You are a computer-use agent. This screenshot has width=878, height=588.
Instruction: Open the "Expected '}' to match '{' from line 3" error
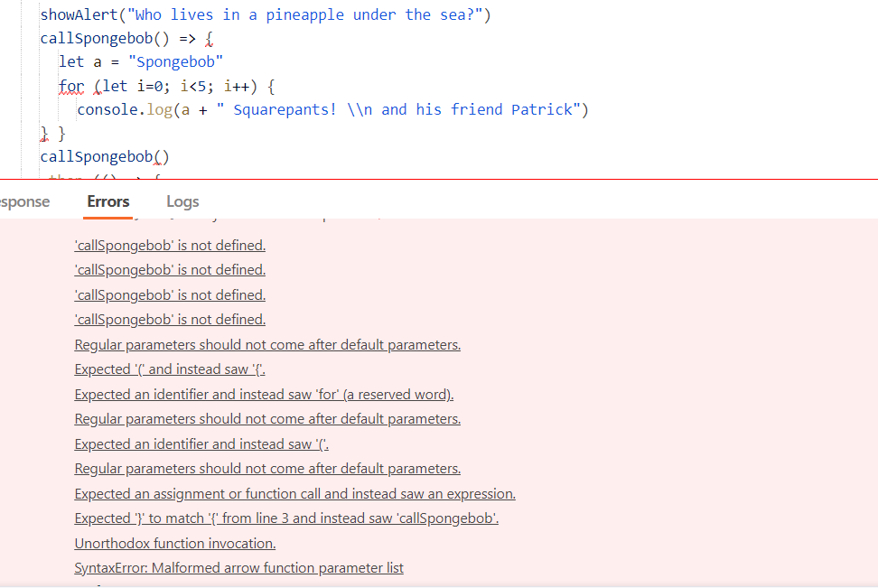pyautogui.click(x=286, y=518)
